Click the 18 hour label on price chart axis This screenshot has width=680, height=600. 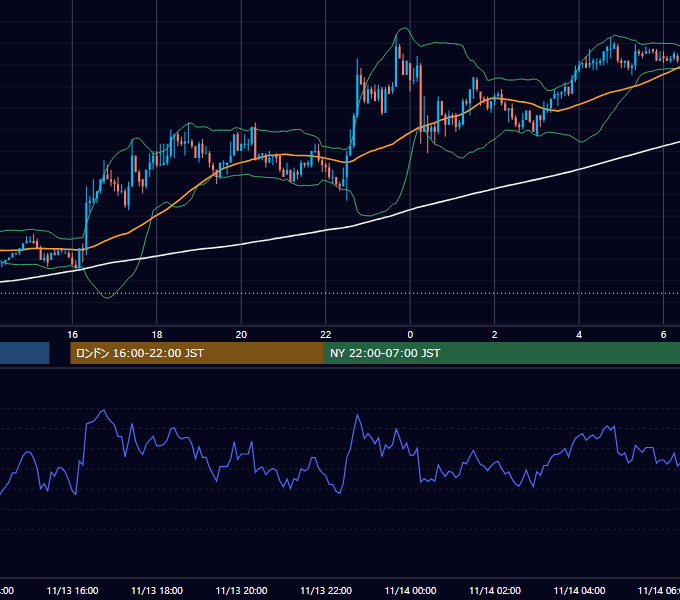pyautogui.click(x=157, y=335)
